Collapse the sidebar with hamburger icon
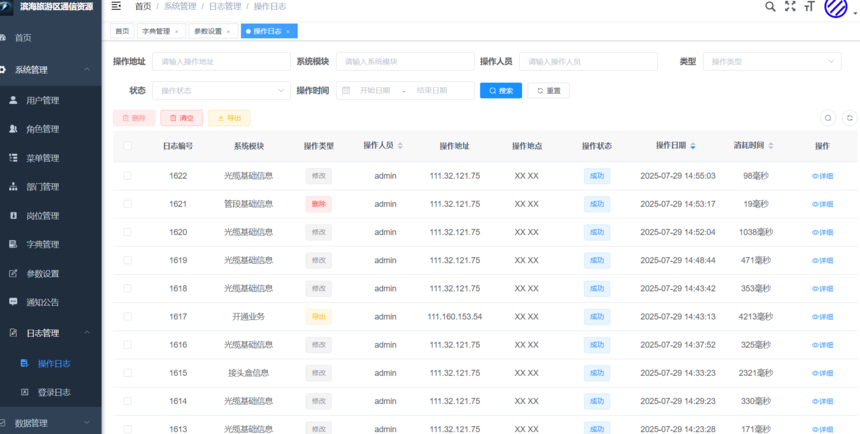 [x=116, y=6]
